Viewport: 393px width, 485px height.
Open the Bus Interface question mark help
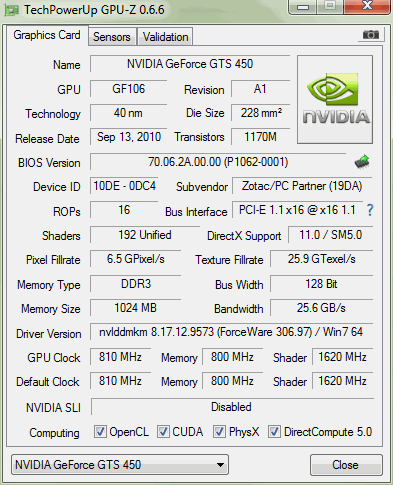pos(370,210)
